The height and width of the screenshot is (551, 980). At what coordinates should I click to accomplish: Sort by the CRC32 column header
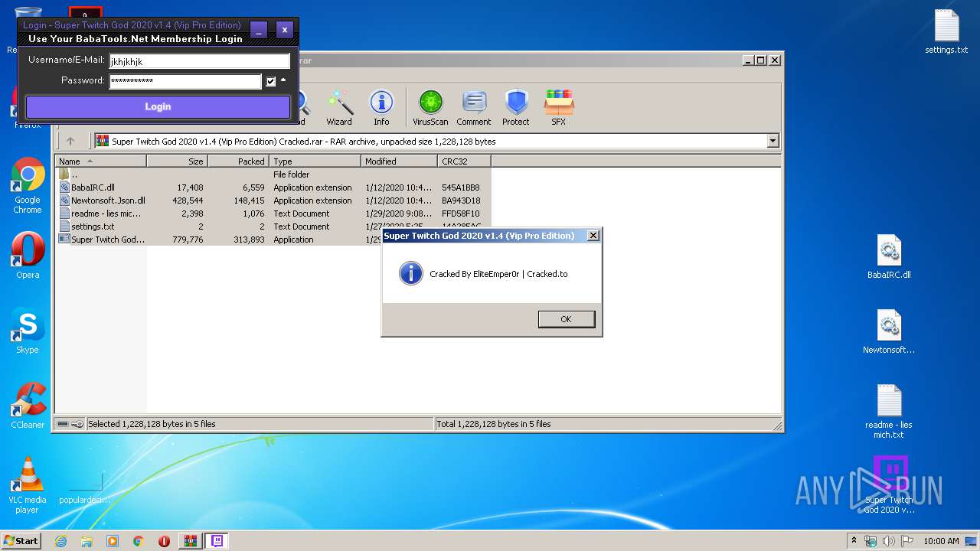465,161
